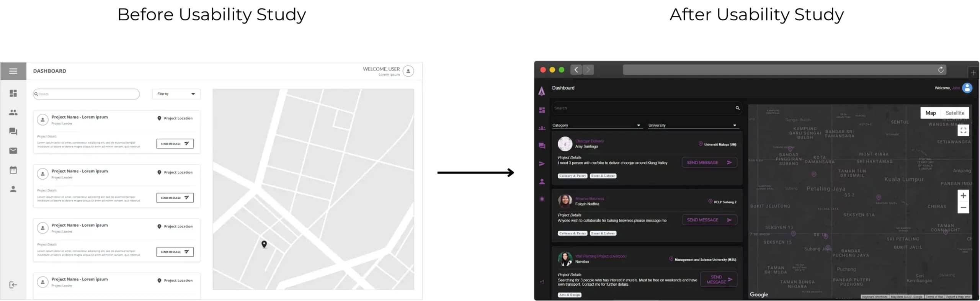Click the blue John avatar next to Welcome

(x=967, y=88)
